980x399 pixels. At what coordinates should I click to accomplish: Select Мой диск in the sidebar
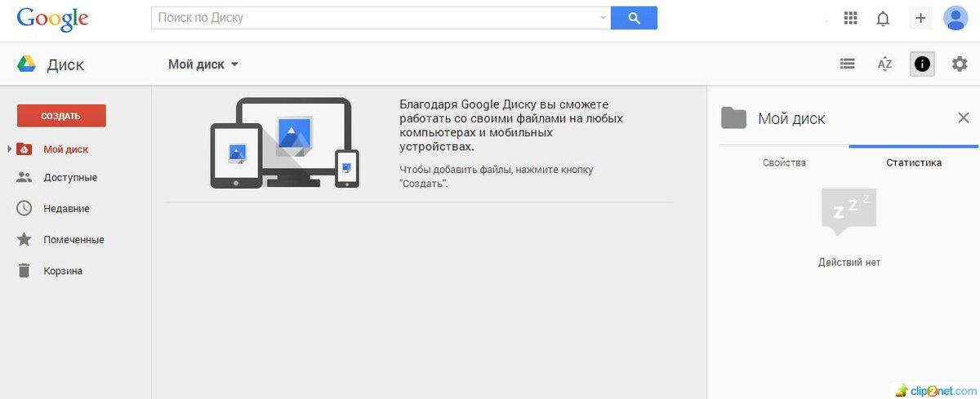(x=66, y=149)
